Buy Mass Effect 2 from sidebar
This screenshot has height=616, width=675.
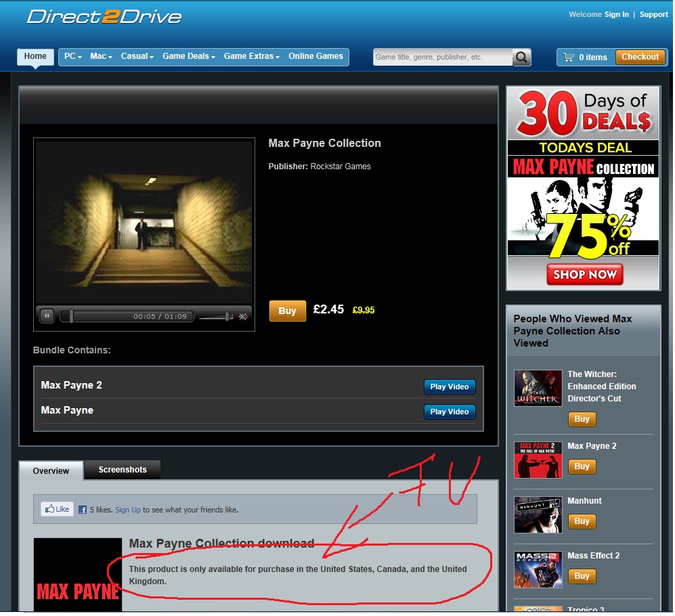click(582, 576)
